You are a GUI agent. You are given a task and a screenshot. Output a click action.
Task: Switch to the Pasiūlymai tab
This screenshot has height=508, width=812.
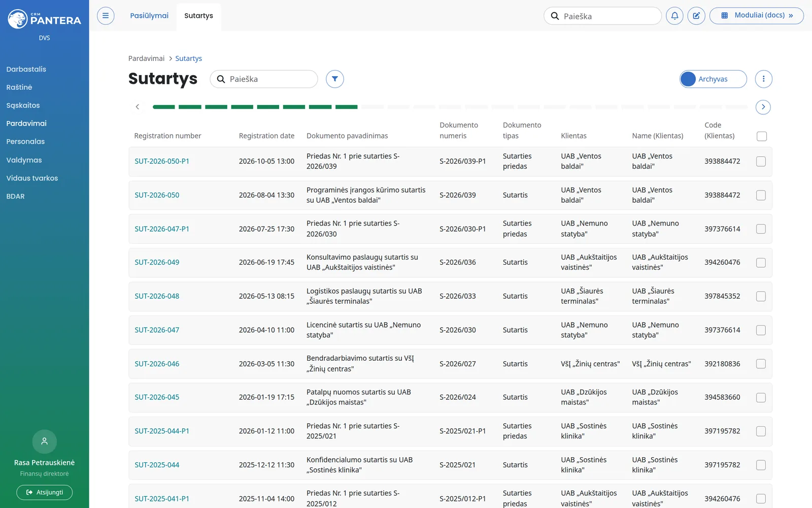(x=149, y=16)
